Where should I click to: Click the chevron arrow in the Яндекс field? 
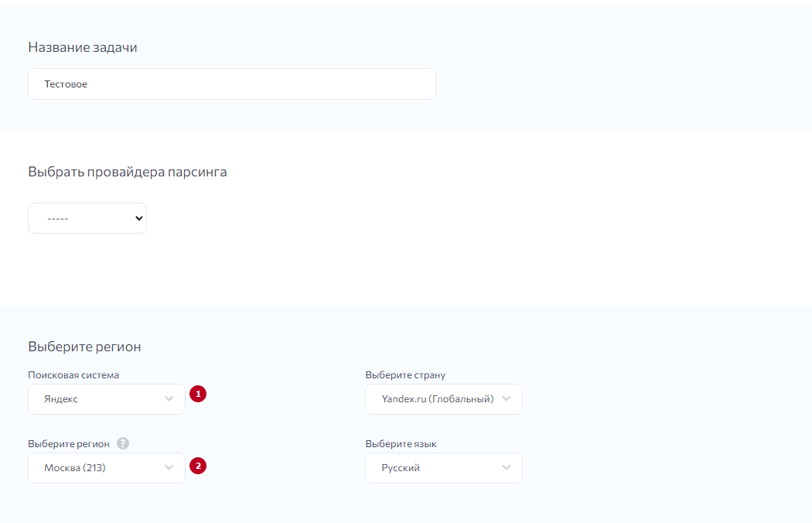pos(169,399)
